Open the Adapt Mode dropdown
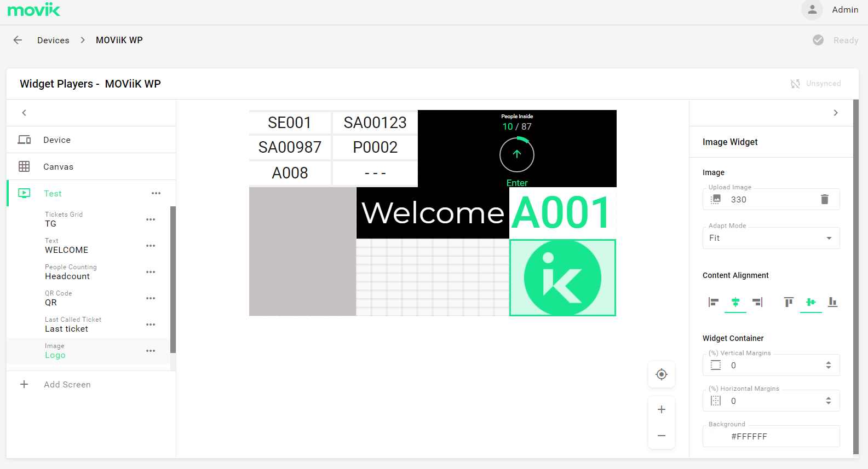This screenshot has width=868, height=469. coord(771,238)
